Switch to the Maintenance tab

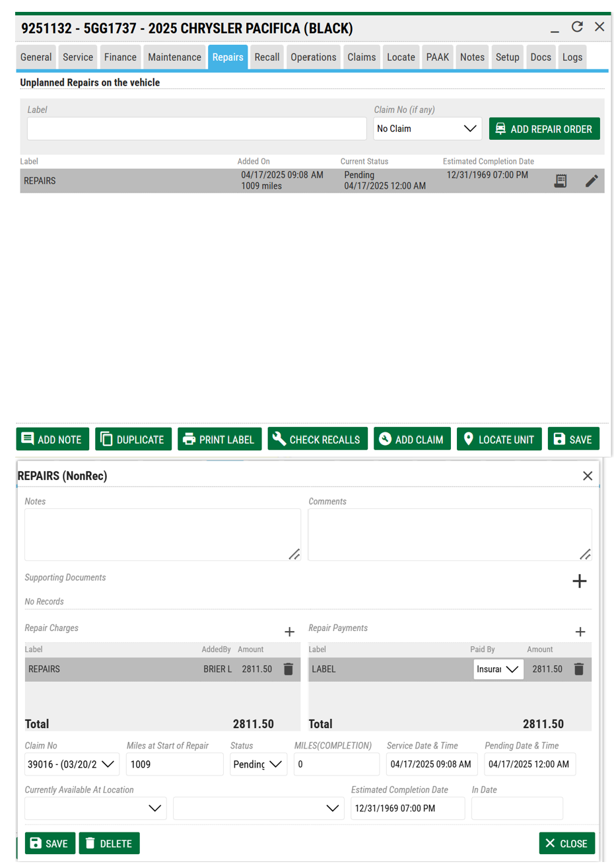coord(174,57)
